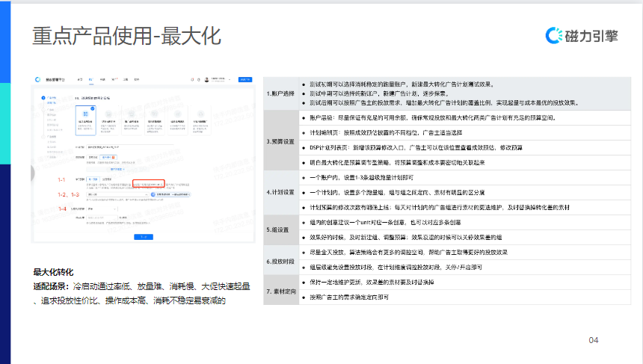Click the 磁力引擎 logo on the slide
The image size is (643, 364).
(x=582, y=36)
